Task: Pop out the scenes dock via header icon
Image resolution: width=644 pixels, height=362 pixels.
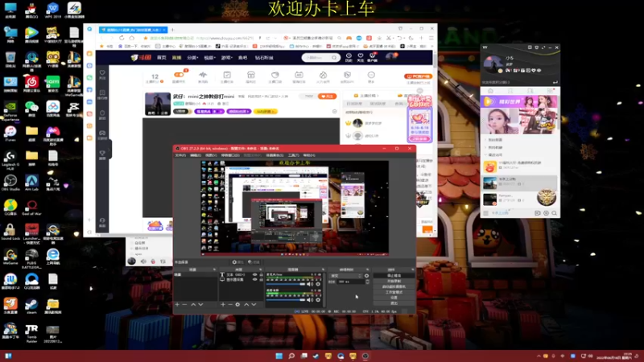Action: (214, 269)
